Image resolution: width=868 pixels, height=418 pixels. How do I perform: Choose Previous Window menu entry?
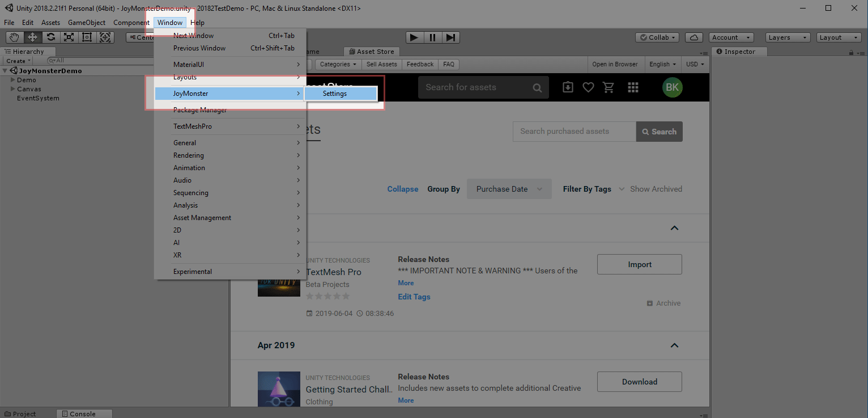pyautogui.click(x=230, y=48)
